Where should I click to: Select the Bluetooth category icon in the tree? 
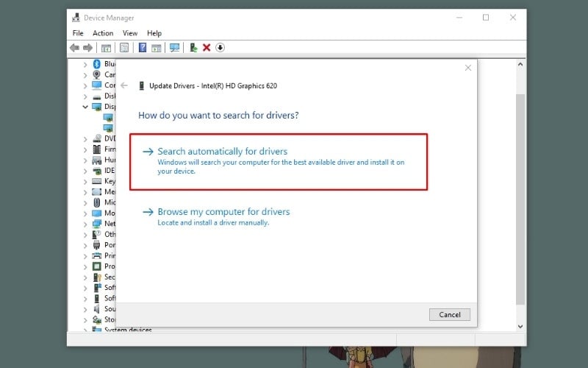click(x=97, y=64)
